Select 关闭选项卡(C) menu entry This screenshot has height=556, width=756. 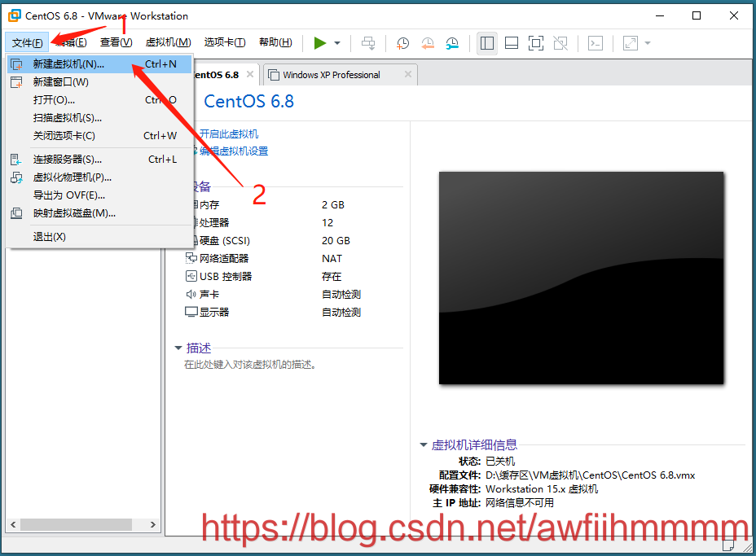[100, 135]
